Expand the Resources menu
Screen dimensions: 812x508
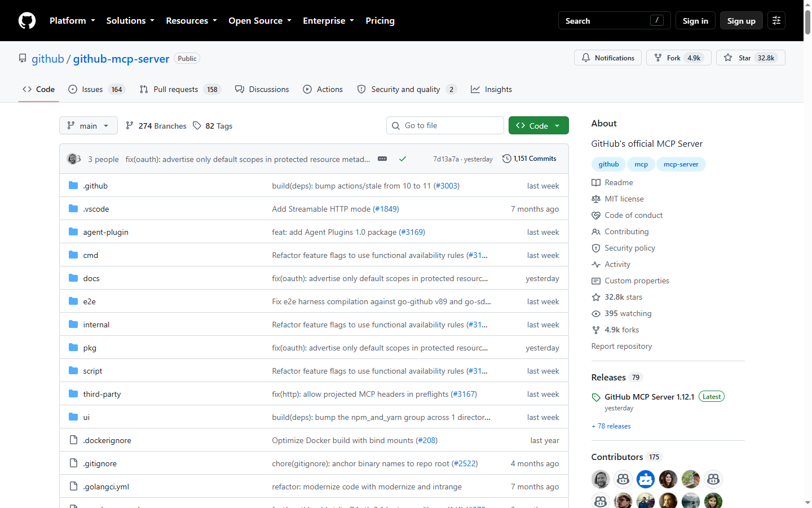pos(191,20)
